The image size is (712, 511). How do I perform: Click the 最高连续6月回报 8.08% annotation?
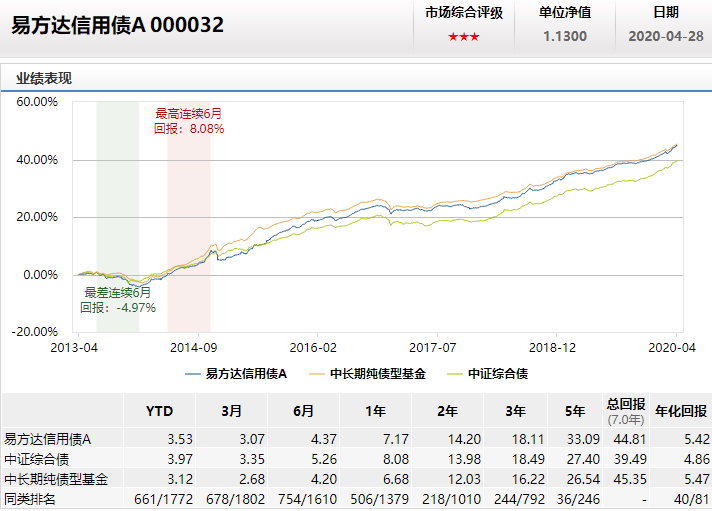pyautogui.click(x=189, y=121)
